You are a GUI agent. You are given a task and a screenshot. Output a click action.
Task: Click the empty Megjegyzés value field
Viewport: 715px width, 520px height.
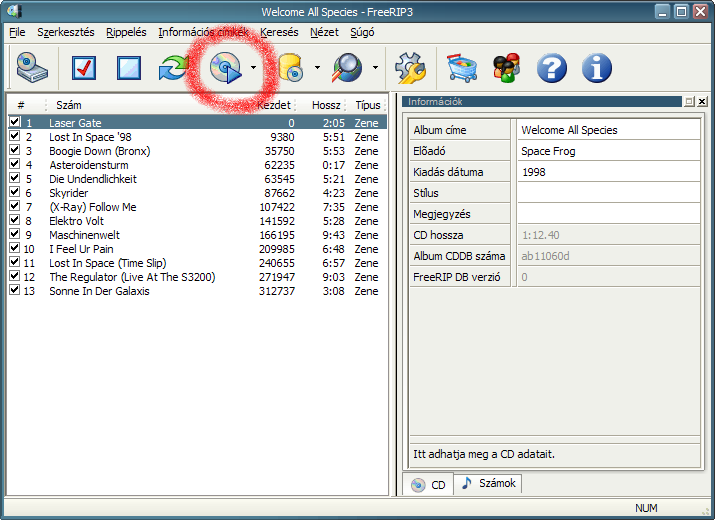pos(608,214)
